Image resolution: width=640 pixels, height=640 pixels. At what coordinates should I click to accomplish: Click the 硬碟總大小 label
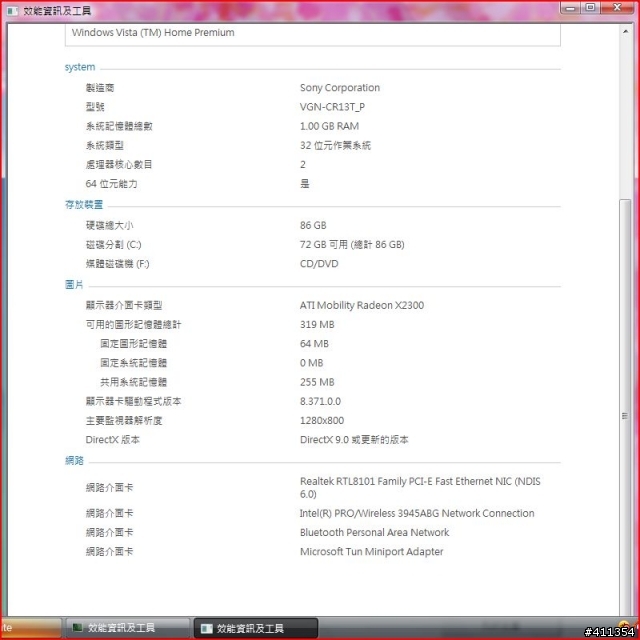[x=109, y=225]
